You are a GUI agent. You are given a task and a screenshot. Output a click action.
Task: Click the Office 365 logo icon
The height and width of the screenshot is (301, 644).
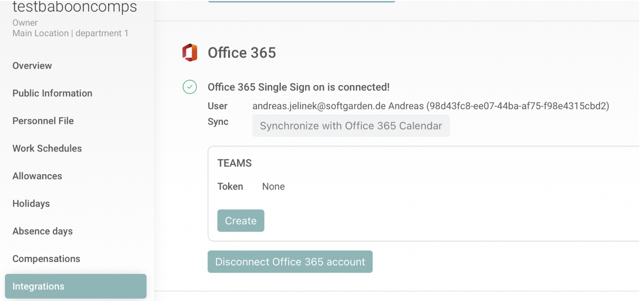pyautogui.click(x=190, y=53)
